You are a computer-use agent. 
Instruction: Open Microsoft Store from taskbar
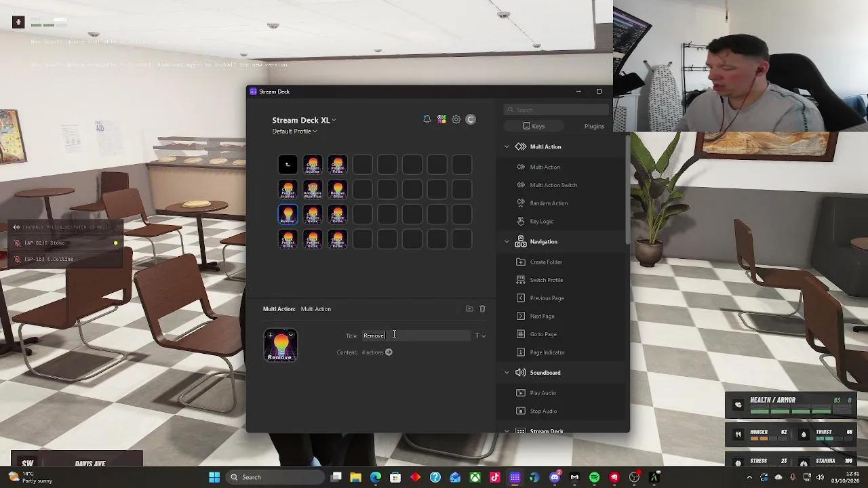point(395,477)
